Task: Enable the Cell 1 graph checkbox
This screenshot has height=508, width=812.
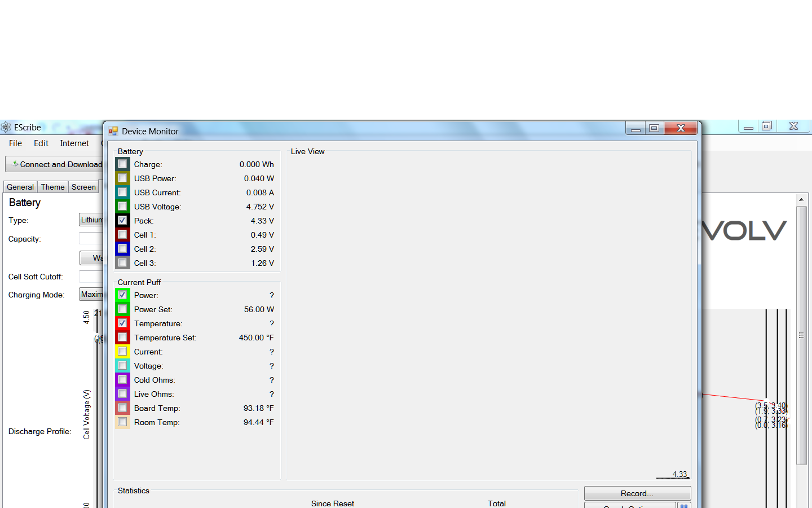Action: click(122, 234)
